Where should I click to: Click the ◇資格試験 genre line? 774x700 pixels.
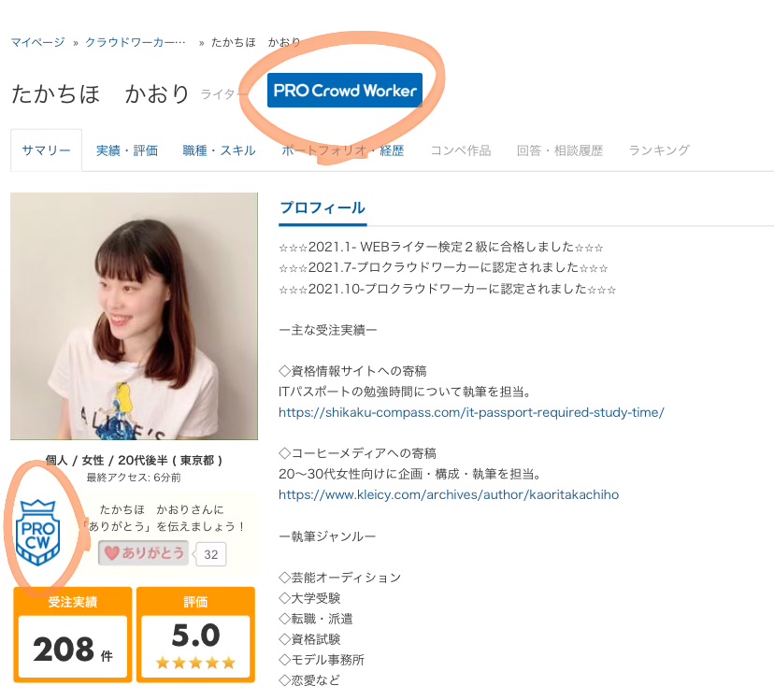309,639
